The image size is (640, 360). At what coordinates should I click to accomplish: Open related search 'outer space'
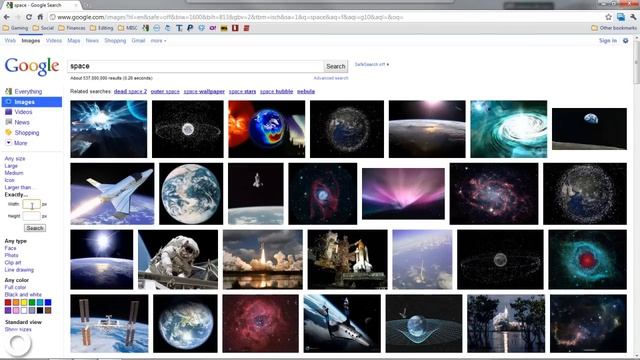pos(165,91)
